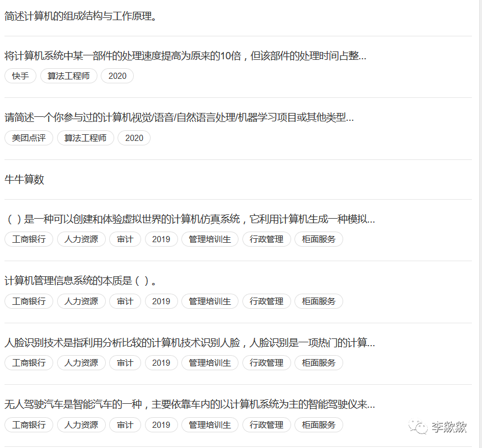The width and height of the screenshot is (482, 448).
Task: Click 2019 tag under 人脸识别 question
Action: click(x=161, y=362)
